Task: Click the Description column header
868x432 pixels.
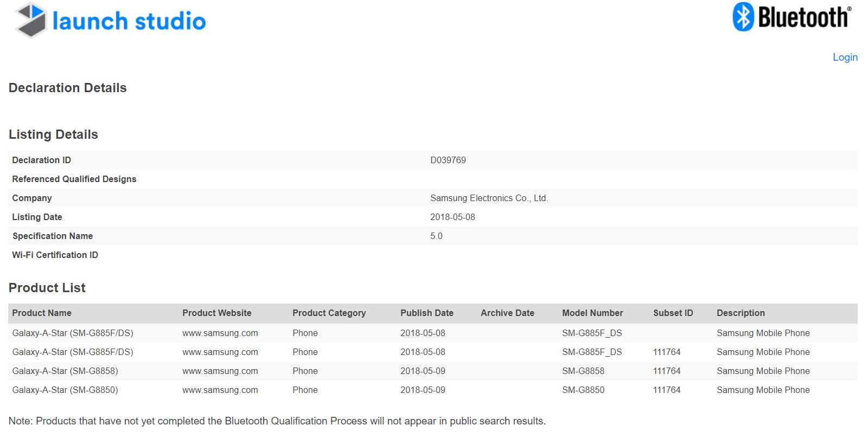Action: point(741,313)
